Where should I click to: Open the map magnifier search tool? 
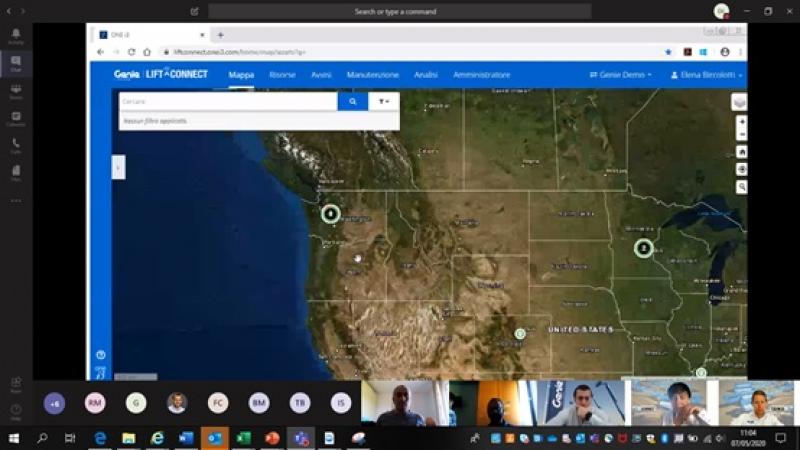(742, 187)
